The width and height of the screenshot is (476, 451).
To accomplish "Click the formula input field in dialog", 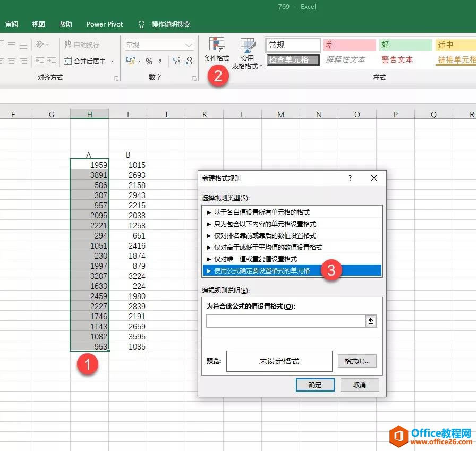I will click(x=285, y=321).
